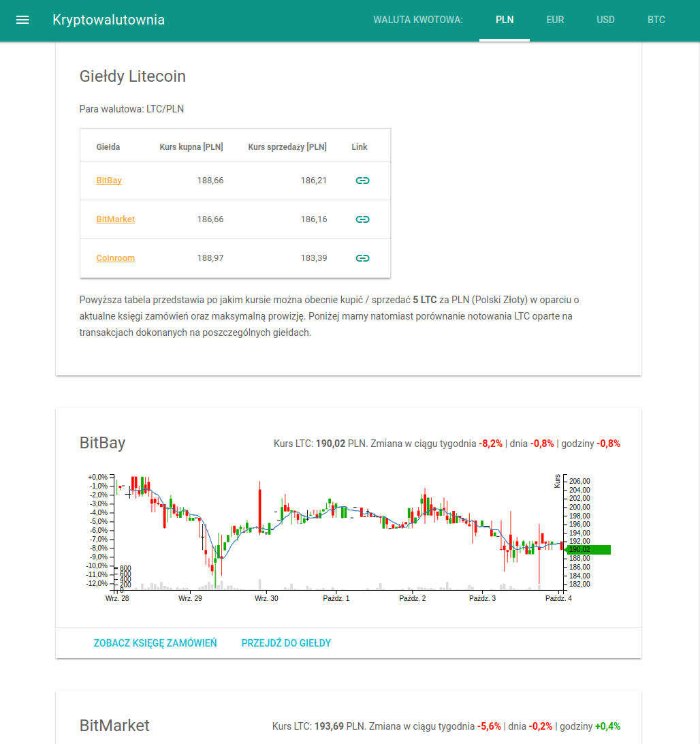Open the BitBay exchange link in table

pos(109,181)
